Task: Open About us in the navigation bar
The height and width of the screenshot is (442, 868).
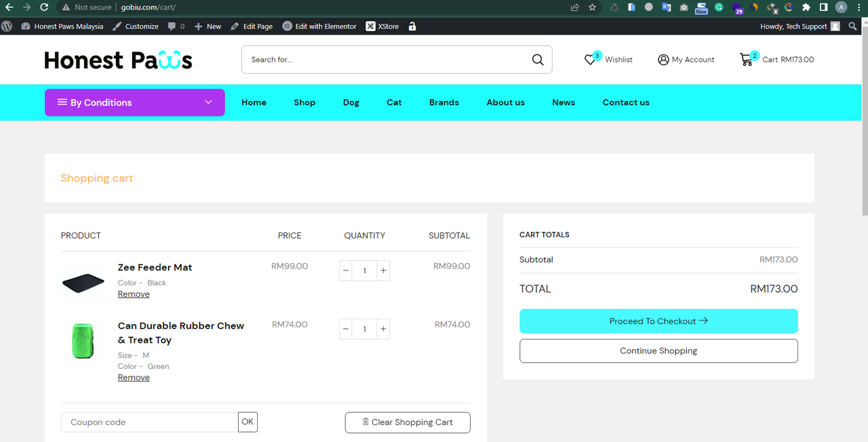Action: pyautogui.click(x=506, y=102)
